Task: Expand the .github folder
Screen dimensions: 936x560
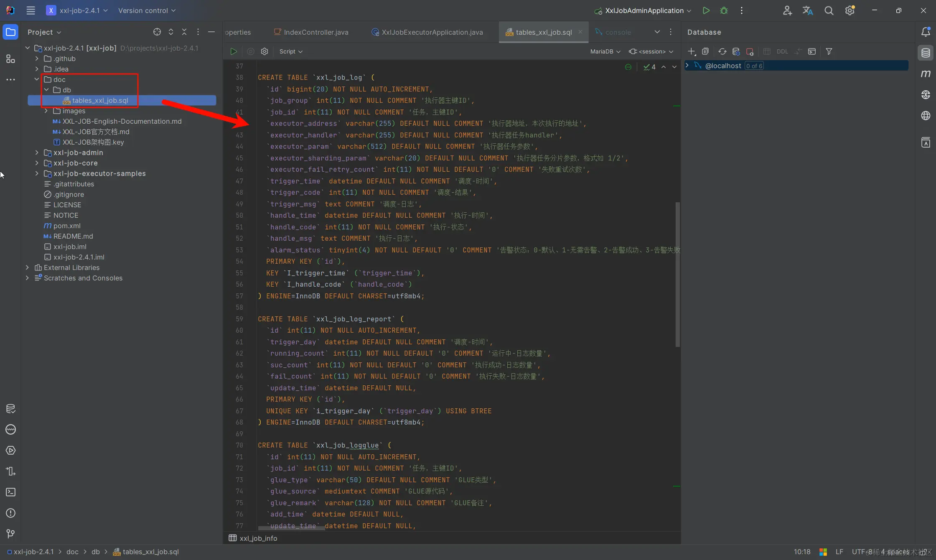Action: pos(37,59)
